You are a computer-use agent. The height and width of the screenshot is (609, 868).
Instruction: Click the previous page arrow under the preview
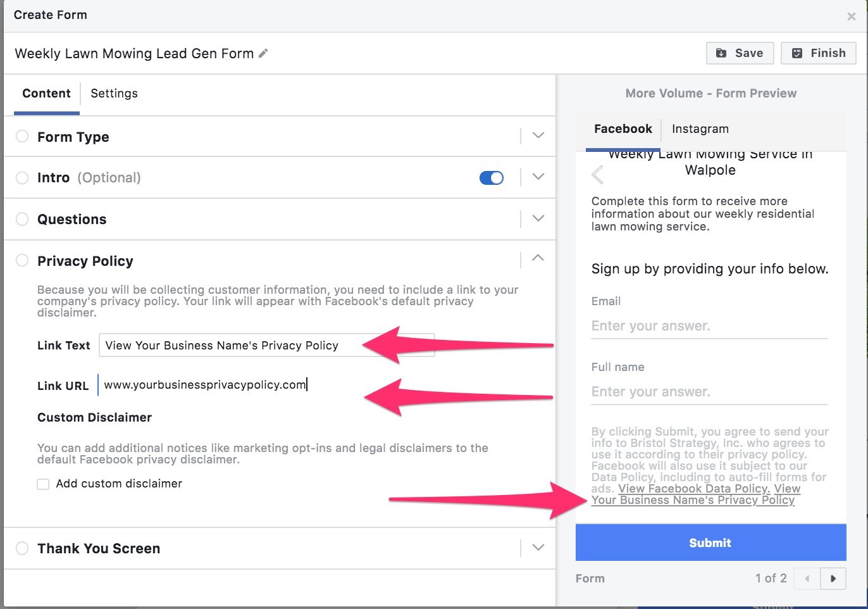[x=806, y=578]
